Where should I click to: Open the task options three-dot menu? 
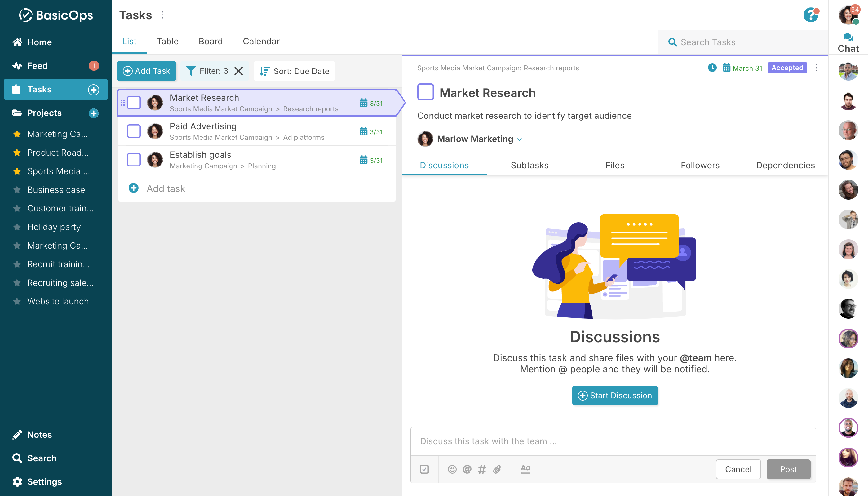click(x=817, y=68)
